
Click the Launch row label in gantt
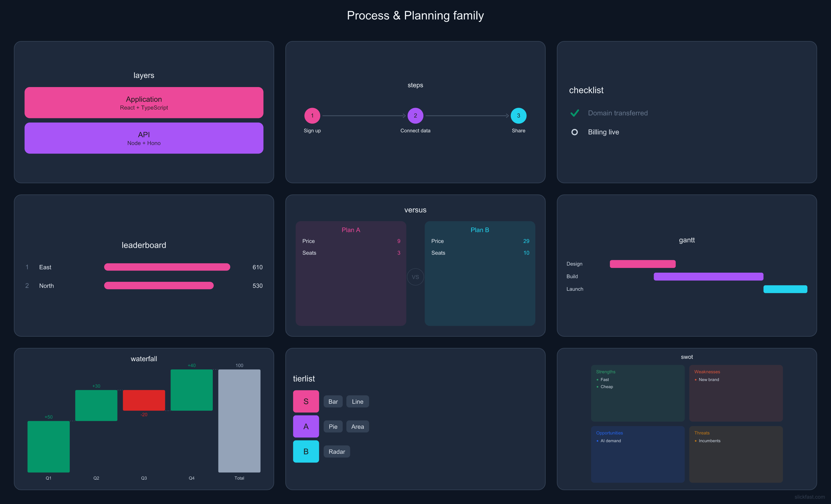(x=575, y=289)
